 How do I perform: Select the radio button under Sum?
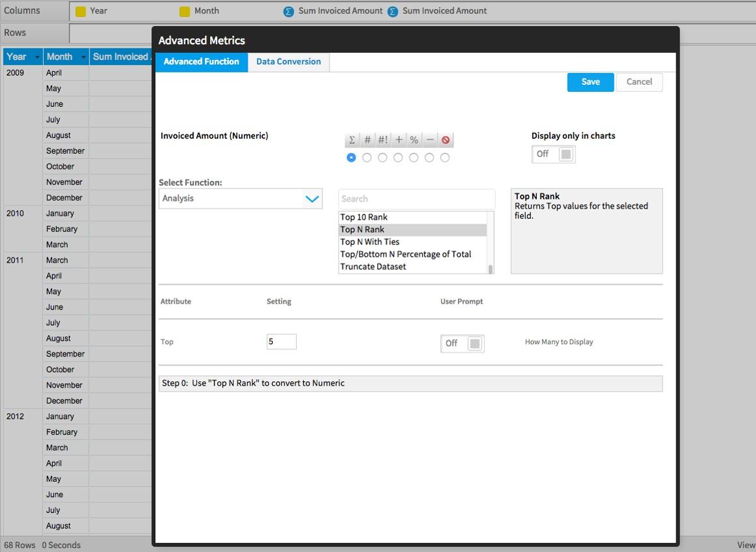[351, 158]
